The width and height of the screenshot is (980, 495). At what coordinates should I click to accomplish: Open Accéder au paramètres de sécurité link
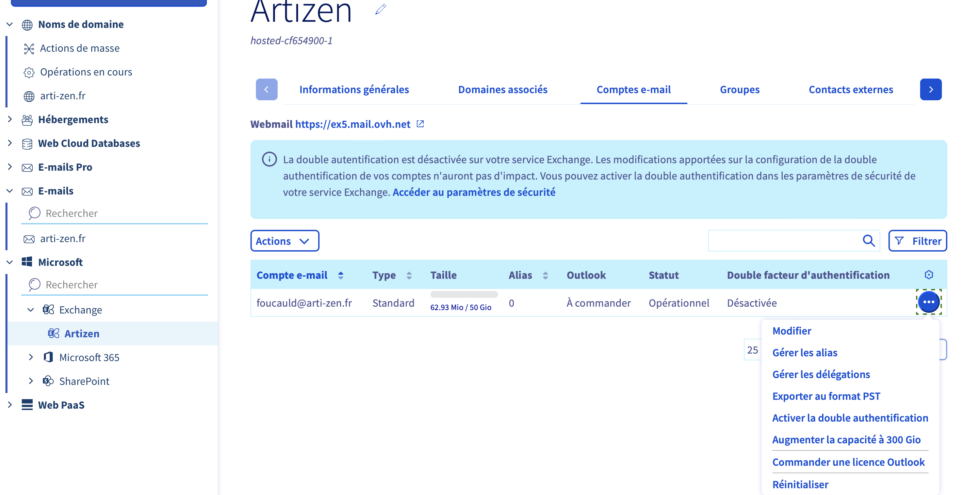tap(474, 192)
